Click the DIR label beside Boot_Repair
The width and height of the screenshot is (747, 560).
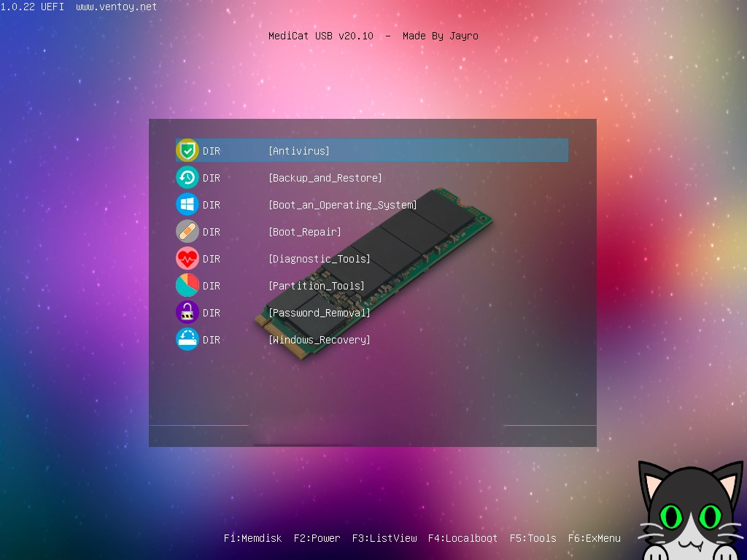pos(212,233)
